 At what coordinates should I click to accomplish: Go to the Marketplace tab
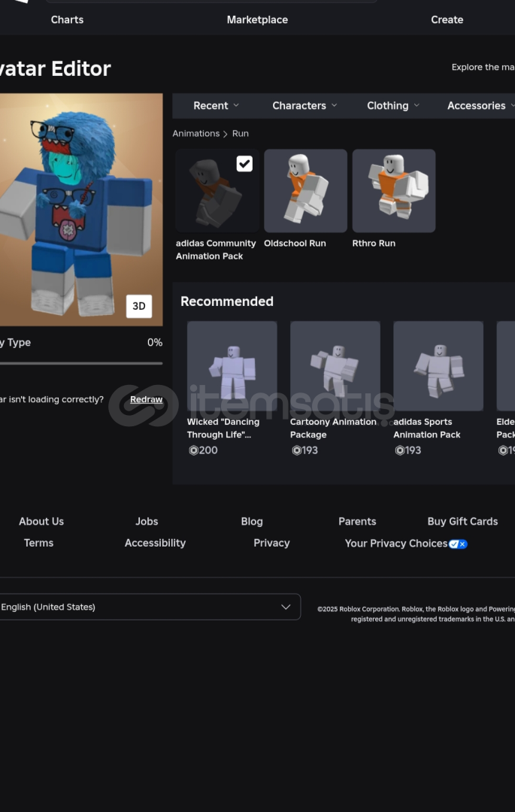tap(257, 20)
